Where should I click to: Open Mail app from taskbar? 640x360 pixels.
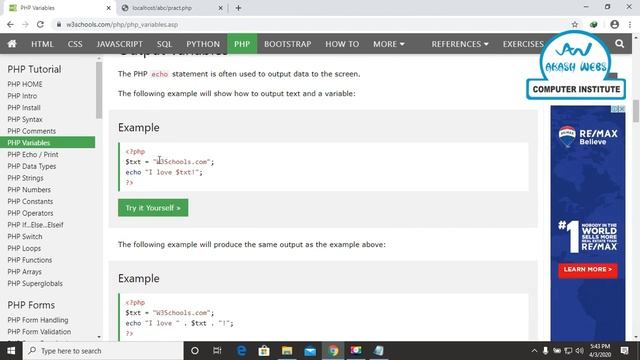pyautogui.click(x=310, y=351)
